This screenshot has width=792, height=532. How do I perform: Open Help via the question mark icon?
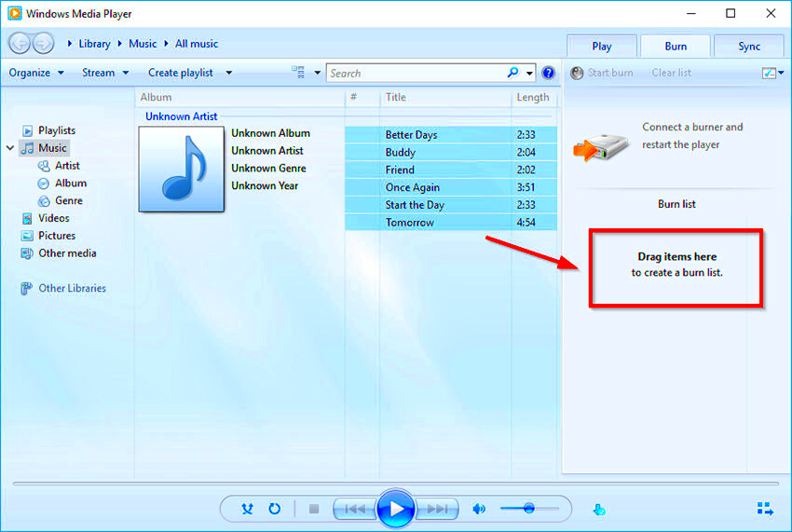pos(548,73)
